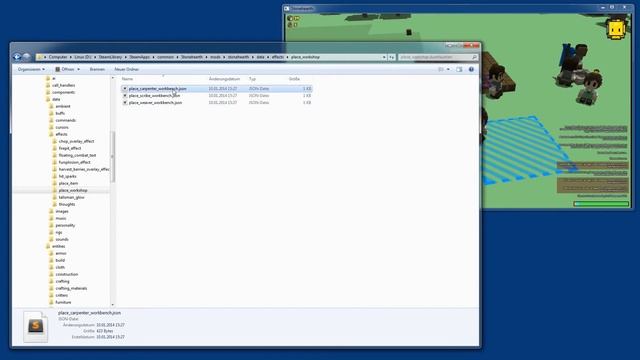
Task: Select the ambient folder in the tree
Action: (x=63, y=106)
